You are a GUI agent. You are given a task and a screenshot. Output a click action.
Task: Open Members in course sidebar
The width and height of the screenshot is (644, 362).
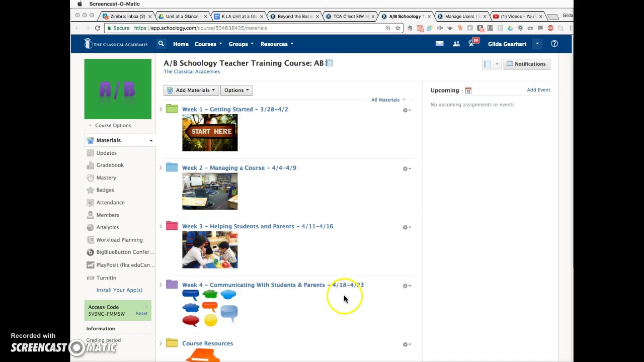pyautogui.click(x=108, y=215)
